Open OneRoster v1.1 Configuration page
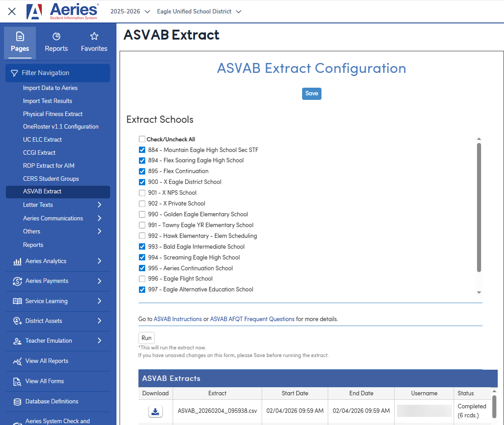504x425 pixels. pyautogui.click(x=61, y=127)
